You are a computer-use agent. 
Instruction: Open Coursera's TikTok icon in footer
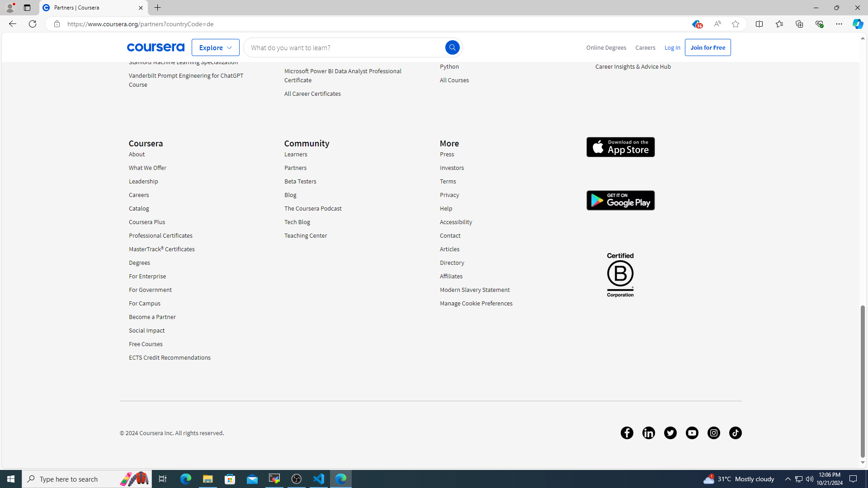tap(735, 433)
